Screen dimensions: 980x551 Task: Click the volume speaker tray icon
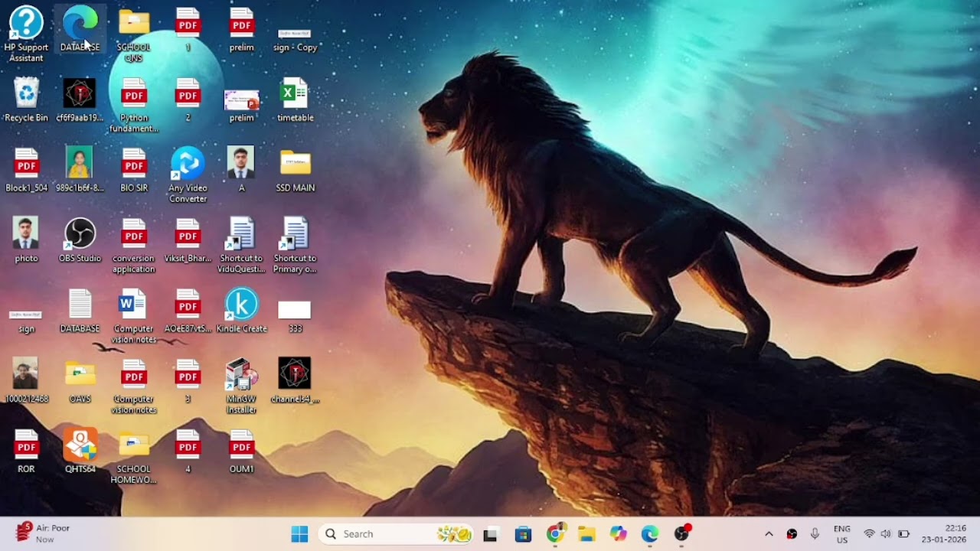(886, 534)
